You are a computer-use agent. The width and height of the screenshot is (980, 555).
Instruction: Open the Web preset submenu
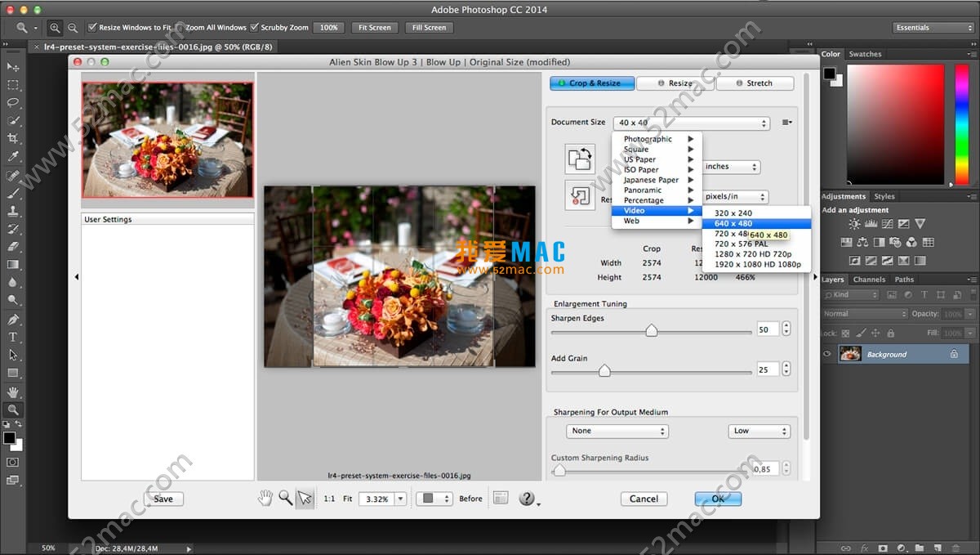pyautogui.click(x=657, y=221)
